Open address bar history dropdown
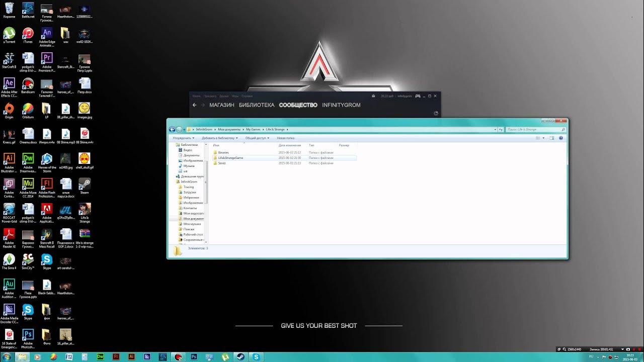644x362 pixels. pyautogui.click(x=495, y=130)
